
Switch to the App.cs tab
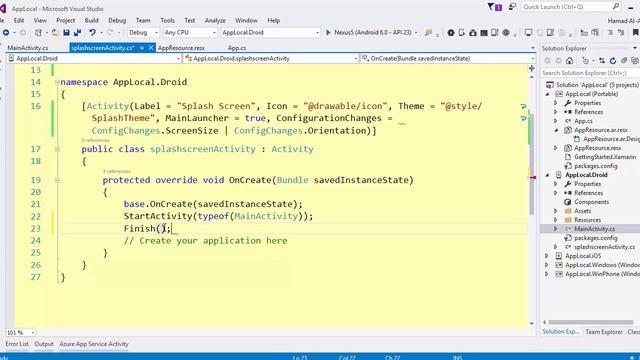(x=237, y=48)
